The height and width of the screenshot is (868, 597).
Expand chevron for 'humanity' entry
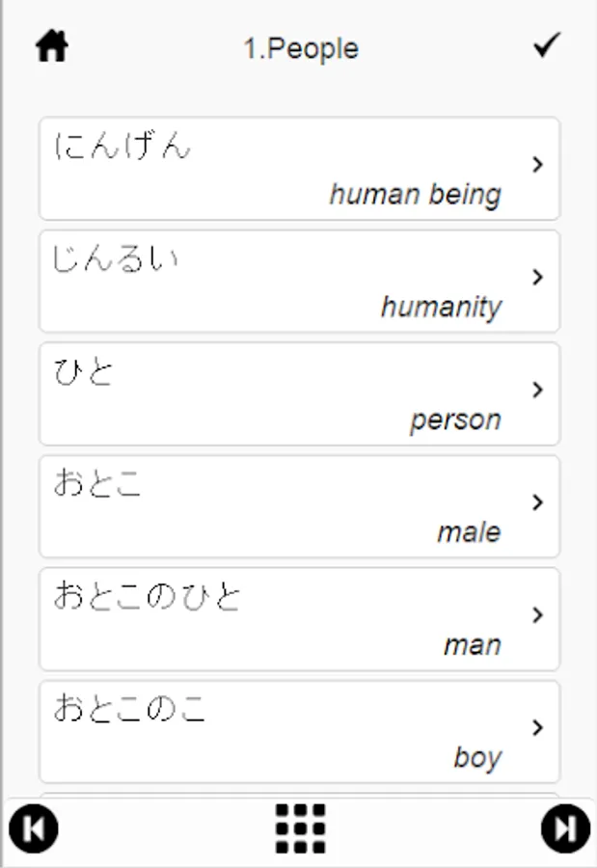click(537, 278)
